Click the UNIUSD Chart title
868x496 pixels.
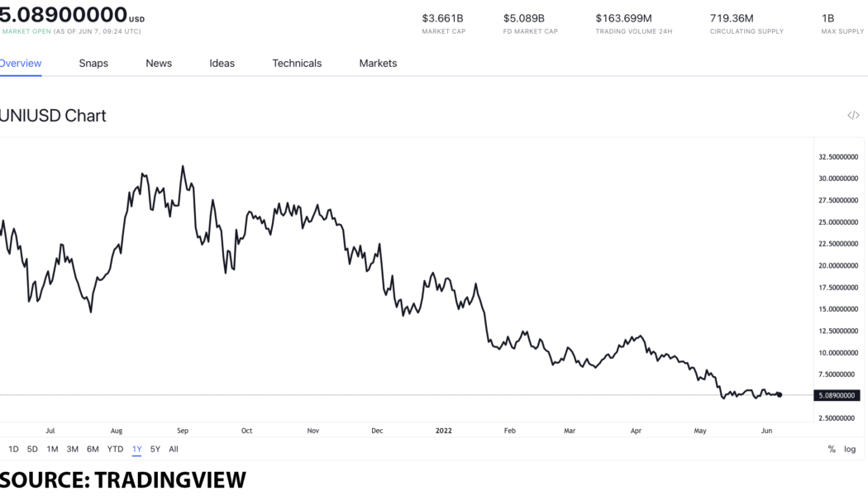pos(53,115)
